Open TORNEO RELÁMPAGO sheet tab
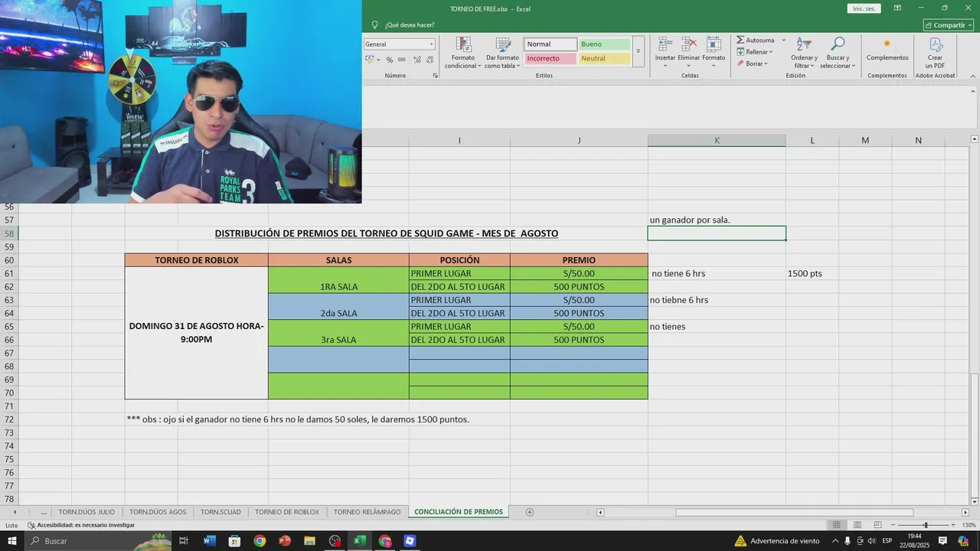The image size is (980, 551). point(367,512)
